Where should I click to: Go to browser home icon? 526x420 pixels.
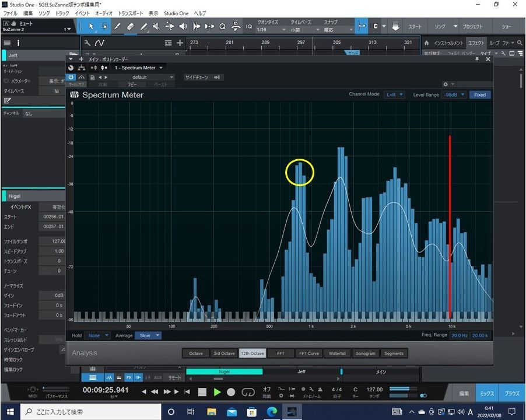pyautogui.click(x=426, y=43)
